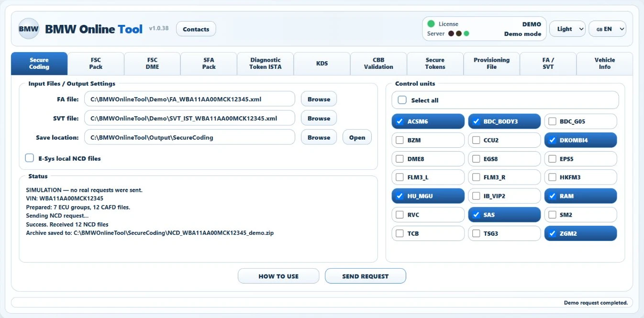This screenshot has width=644, height=318.
Task: Switch to the FSC Pack tab
Action: (x=96, y=64)
